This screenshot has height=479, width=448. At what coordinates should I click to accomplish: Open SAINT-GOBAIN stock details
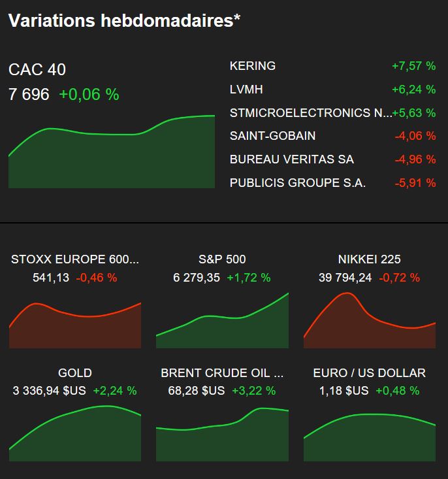tap(332, 136)
